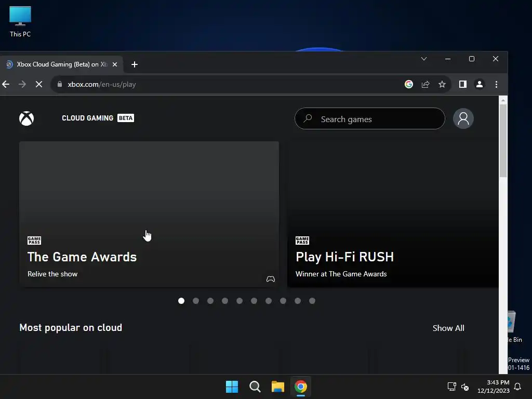
Task: Click the Xbox logo icon
Action: tap(26, 118)
